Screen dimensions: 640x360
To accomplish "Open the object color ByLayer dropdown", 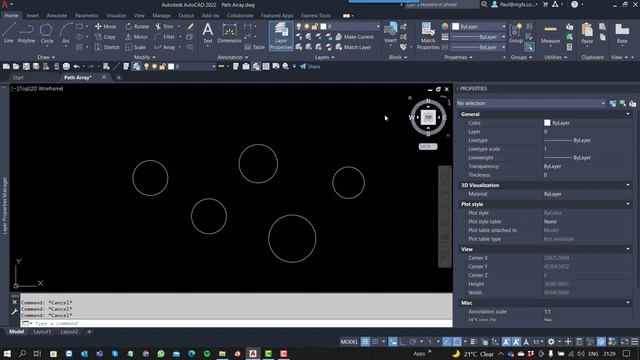I will point(479,27).
